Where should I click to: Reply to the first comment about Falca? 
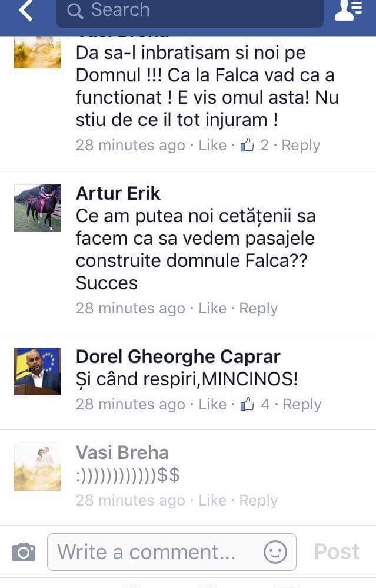[301, 146]
